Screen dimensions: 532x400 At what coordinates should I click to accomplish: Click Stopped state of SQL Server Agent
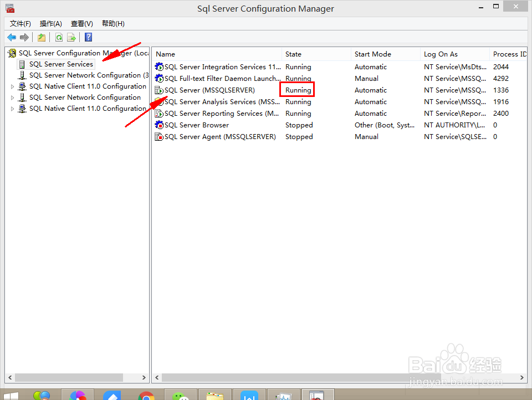pyautogui.click(x=299, y=136)
